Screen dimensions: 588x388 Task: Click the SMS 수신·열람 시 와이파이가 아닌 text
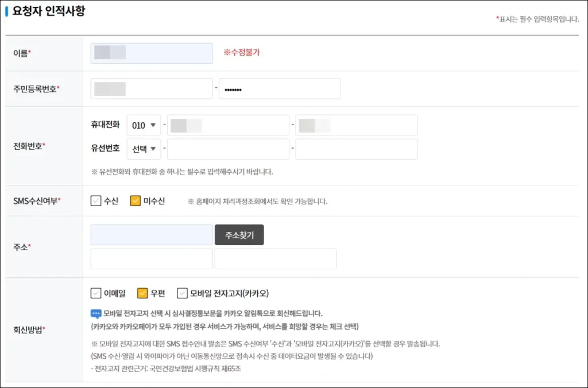point(232,356)
